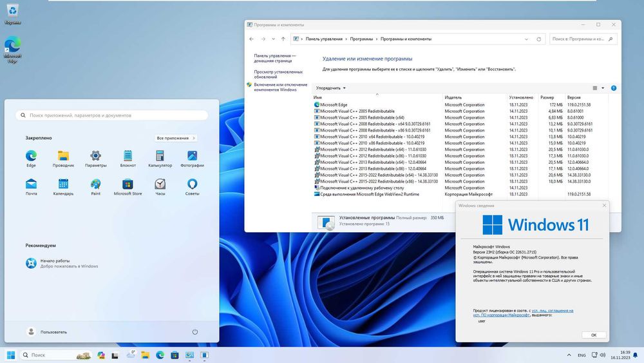Open the Советы tips app
Screen dimensions: 644x363
pos(192,186)
